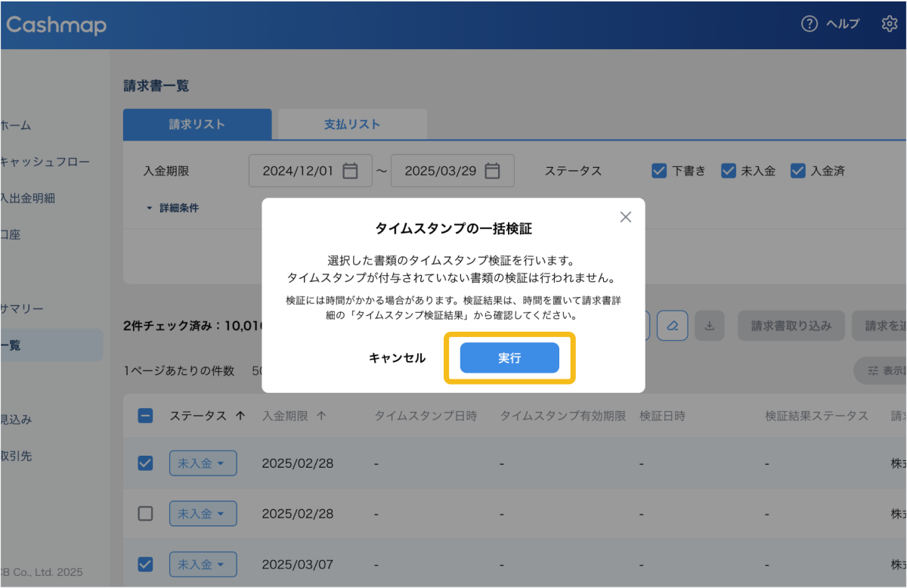Click the 実行 button in dialog

pos(509,358)
